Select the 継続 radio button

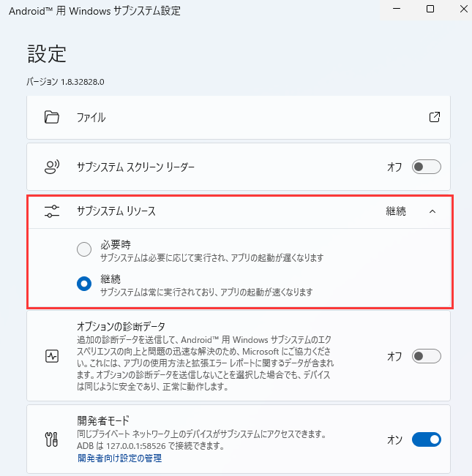pos(84,284)
